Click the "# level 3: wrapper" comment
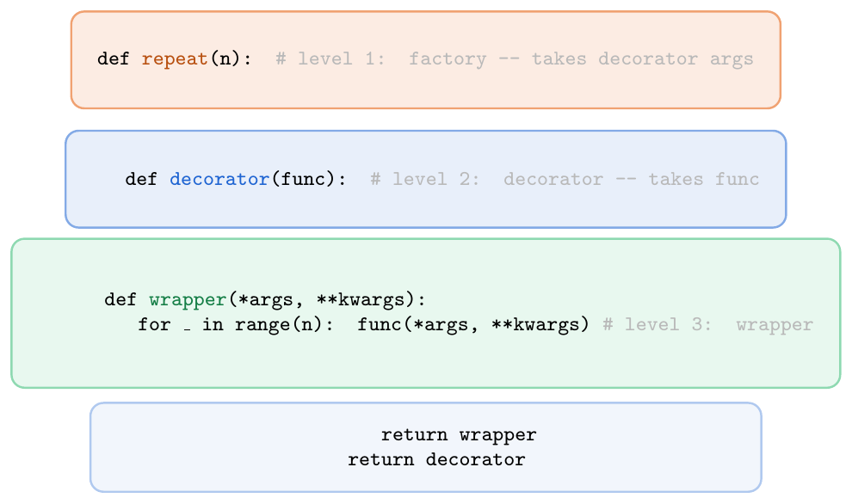This screenshot has width=852, height=504. [x=707, y=325]
